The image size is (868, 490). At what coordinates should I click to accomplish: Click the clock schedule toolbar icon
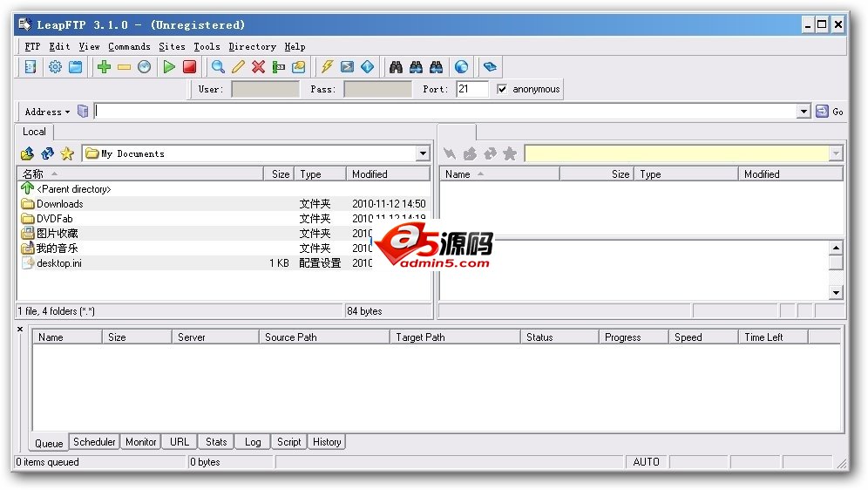tap(144, 67)
